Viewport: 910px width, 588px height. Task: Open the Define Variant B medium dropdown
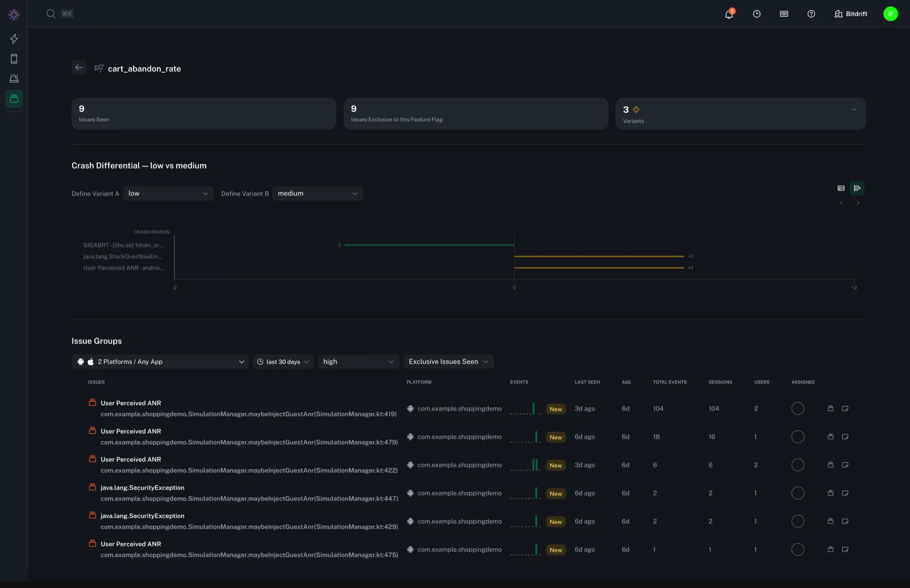point(318,194)
